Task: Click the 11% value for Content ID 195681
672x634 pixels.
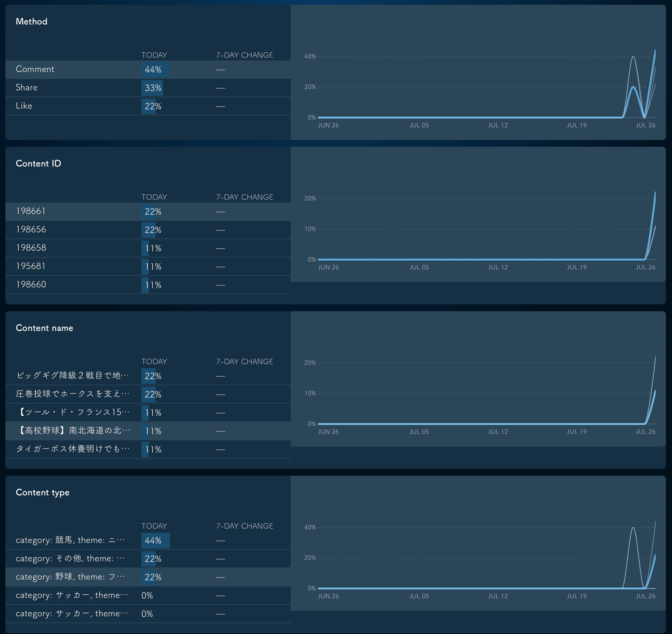Action: [x=153, y=267]
